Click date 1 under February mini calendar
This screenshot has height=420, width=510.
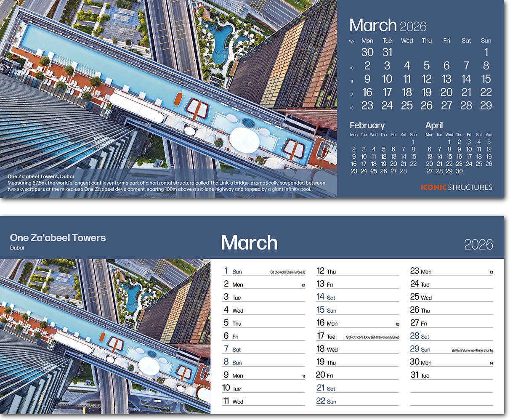[x=413, y=141]
